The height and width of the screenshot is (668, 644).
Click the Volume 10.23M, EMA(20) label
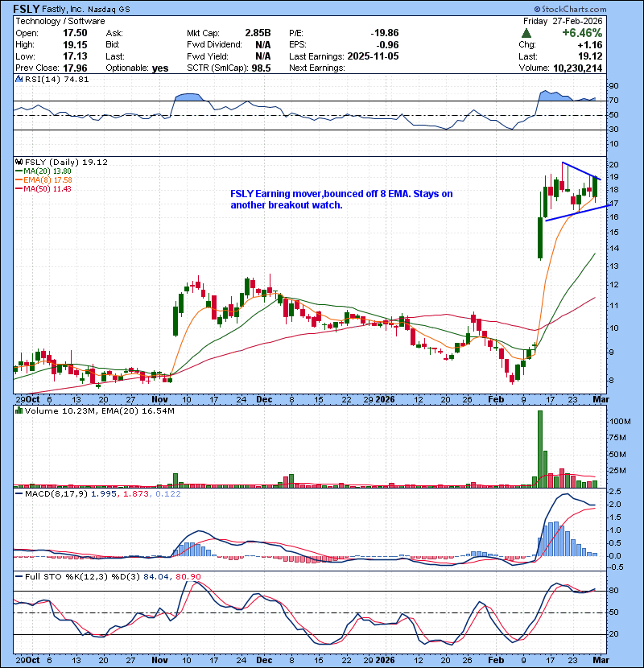click(100, 410)
